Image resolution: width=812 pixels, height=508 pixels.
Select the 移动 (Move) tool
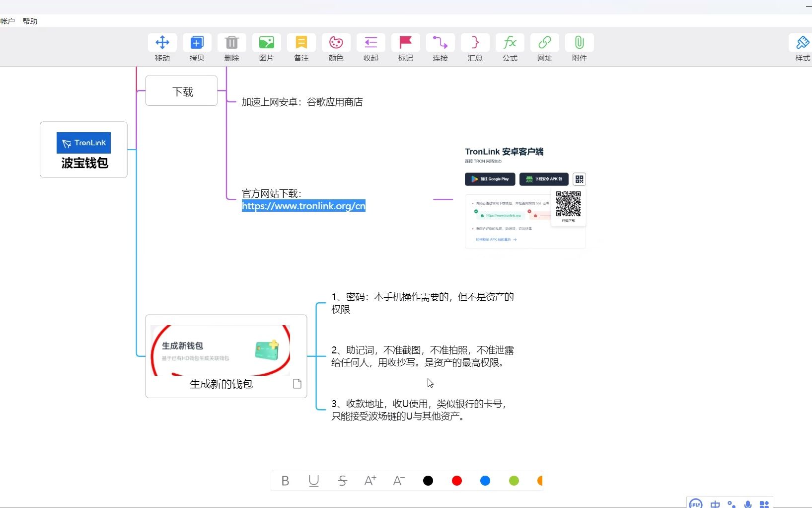click(162, 43)
